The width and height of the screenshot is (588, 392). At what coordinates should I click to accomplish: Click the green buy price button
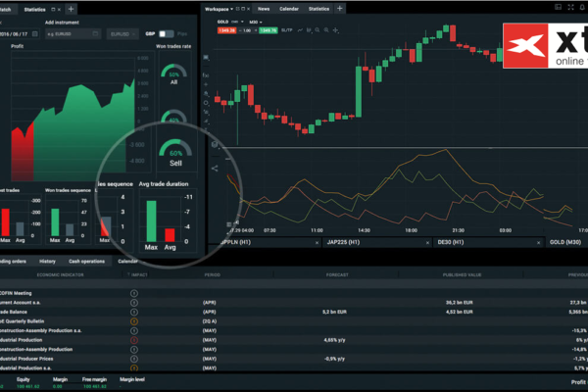269,30
